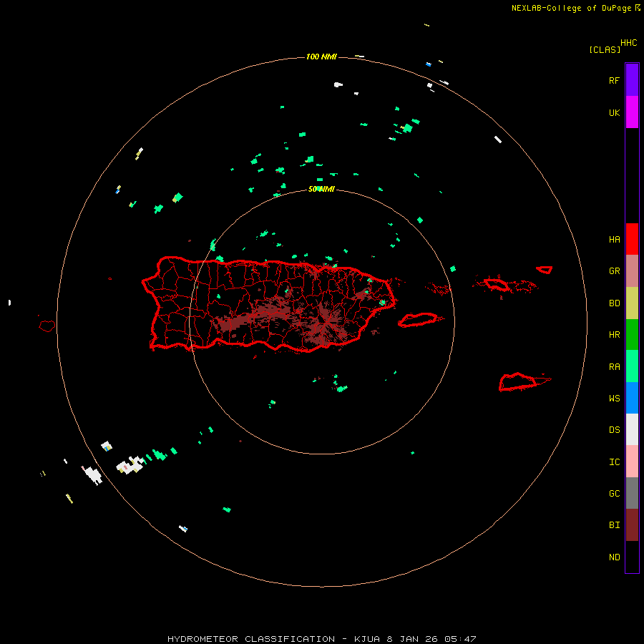Click the 'BI' legend label
The image size is (644, 644).
[614, 525]
